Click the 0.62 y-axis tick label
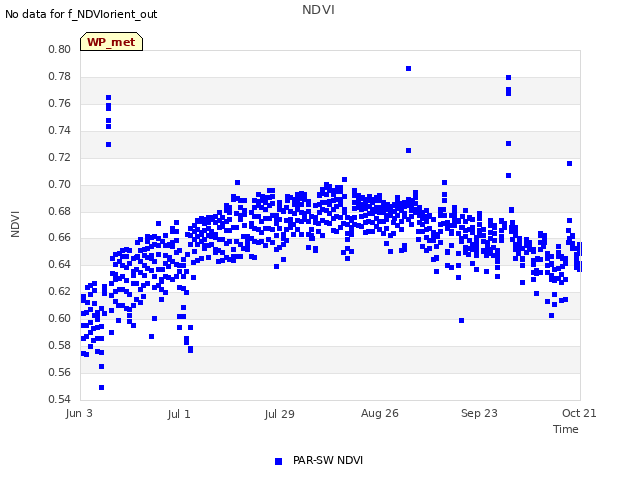Viewport: 640px width, 480px height. coord(60,291)
